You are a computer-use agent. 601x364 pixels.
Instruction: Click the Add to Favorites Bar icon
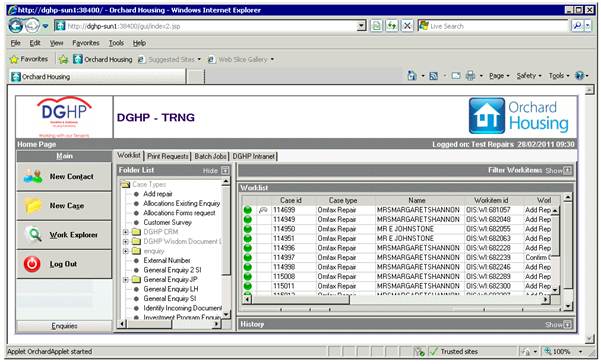pyautogui.click(x=63, y=59)
